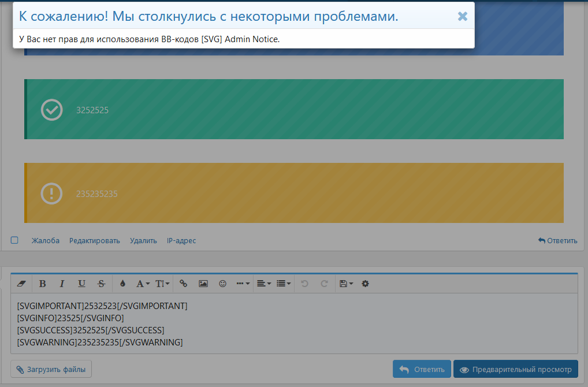Open the smilies picker icon
588x387 pixels.
(x=222, y=284)
